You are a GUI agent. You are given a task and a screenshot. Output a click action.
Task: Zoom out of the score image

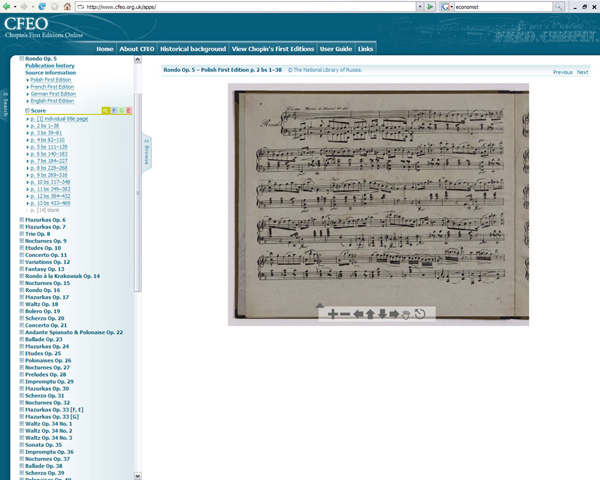click(x=346, y=314)
